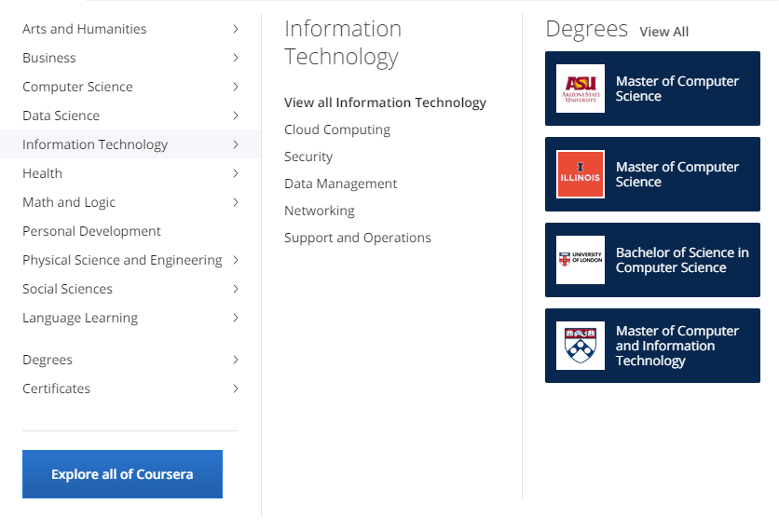Screen dimensions: 779x532
Task: Expand the Physical Science and Engineering chevron
Action: click(236, 260)
